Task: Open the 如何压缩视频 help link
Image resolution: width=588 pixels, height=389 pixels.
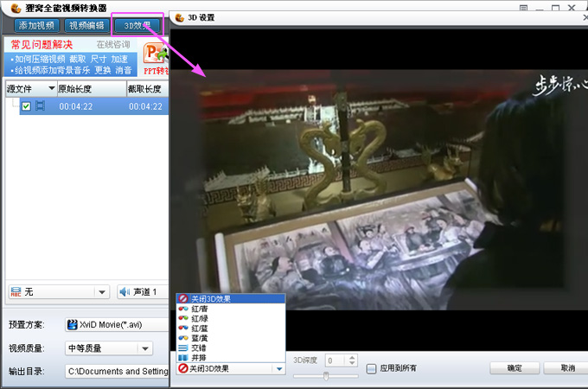Action: click(x=40, y=59)
